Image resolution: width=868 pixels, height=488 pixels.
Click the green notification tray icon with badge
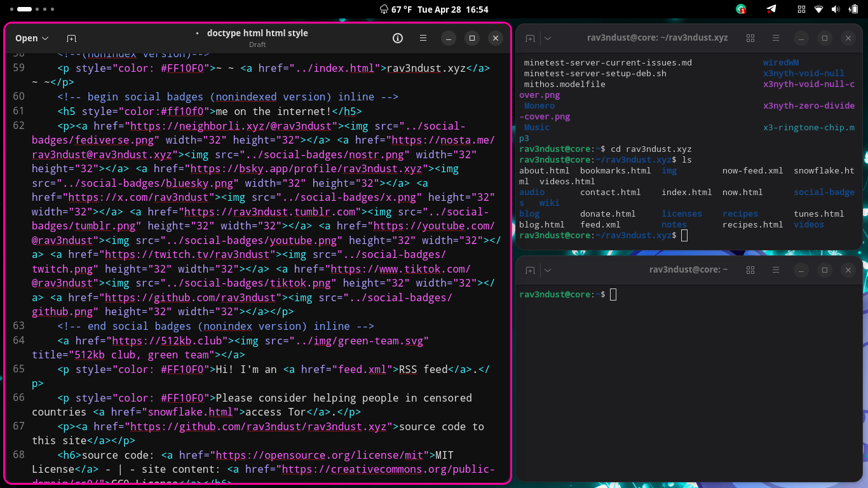741,10
